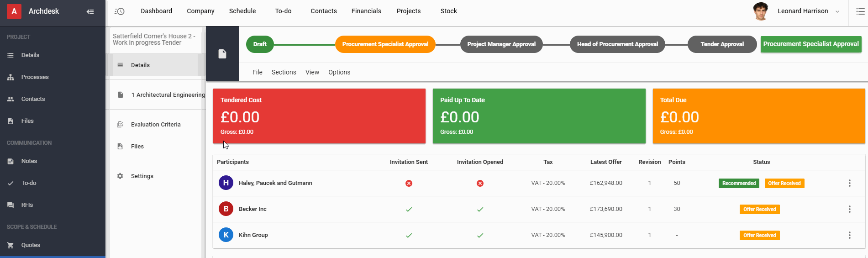
Task: Click the Details list icon in sidebar
Action: coord(11,55)
